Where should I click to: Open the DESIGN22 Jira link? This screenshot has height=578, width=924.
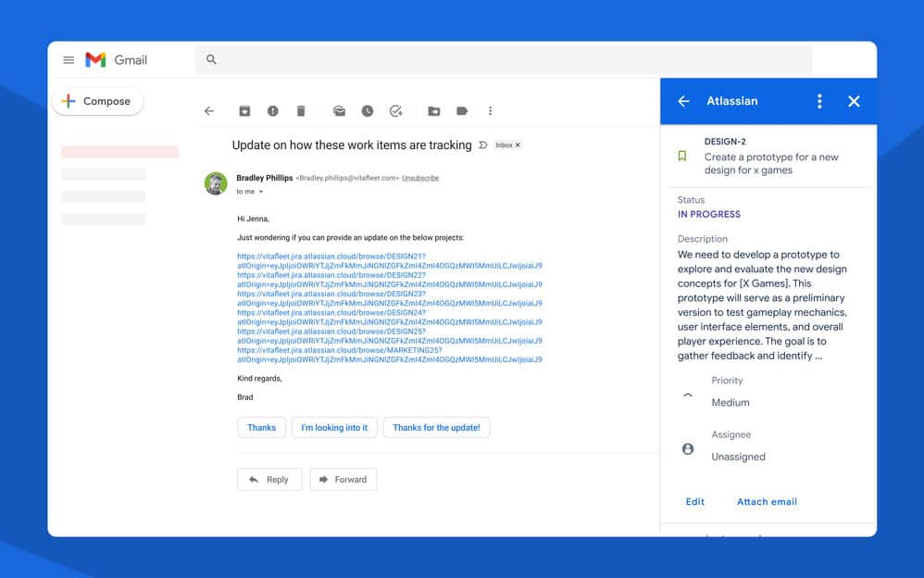(390, 280)
